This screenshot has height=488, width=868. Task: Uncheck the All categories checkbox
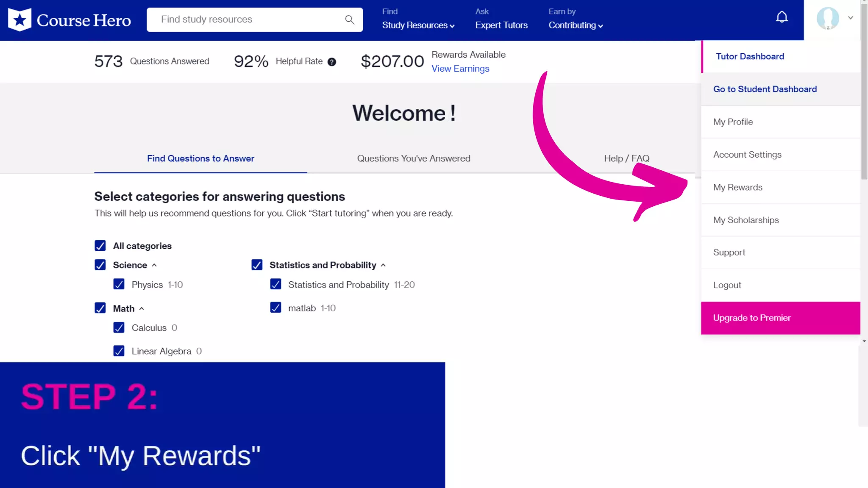pos(100,246)
